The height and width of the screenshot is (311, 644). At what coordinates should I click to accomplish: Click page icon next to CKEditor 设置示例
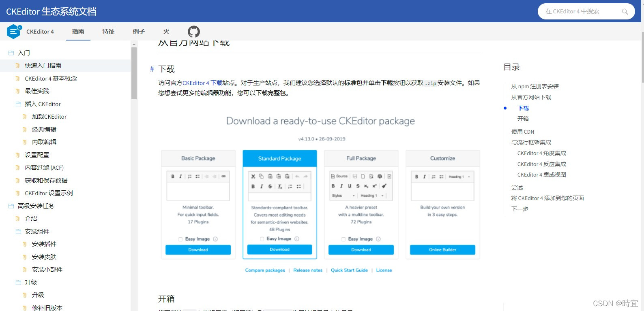[x=17, y=193]
